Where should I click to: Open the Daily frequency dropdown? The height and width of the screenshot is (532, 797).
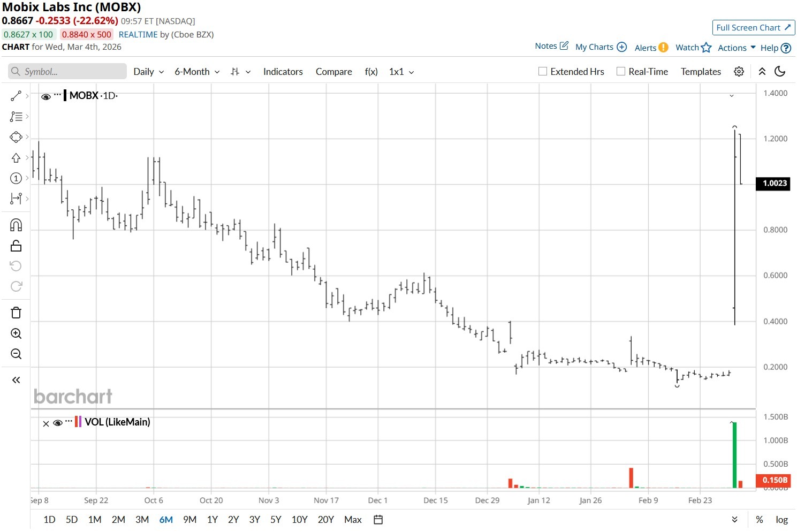[149, 72]
